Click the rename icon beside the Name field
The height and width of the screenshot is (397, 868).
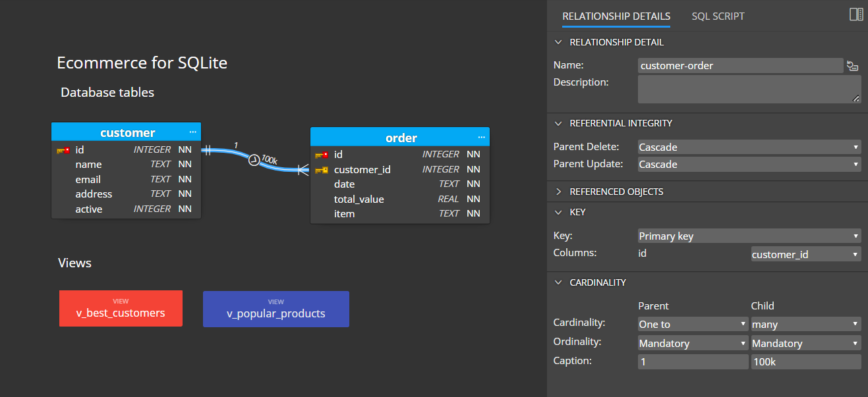click(x=853, y=65)
